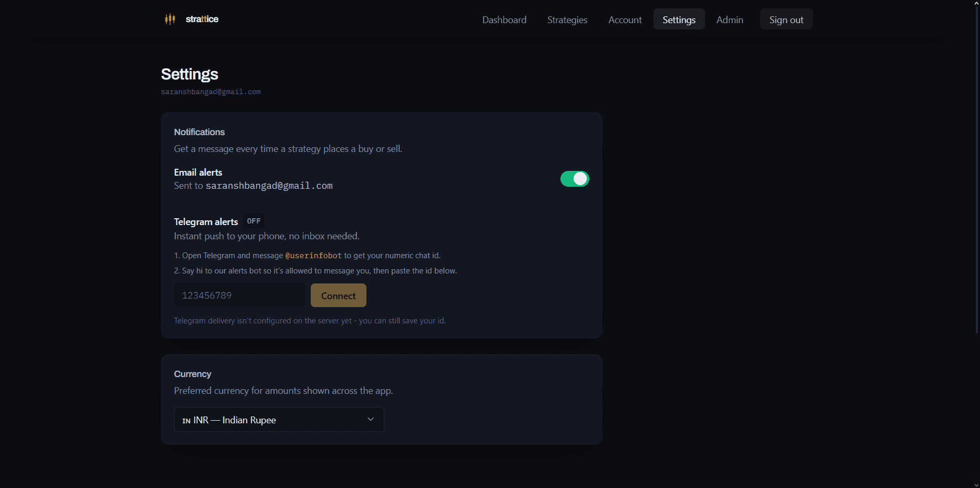
Task: Click the strattice candlestick logo icon
Action: (x=170, y=19)
